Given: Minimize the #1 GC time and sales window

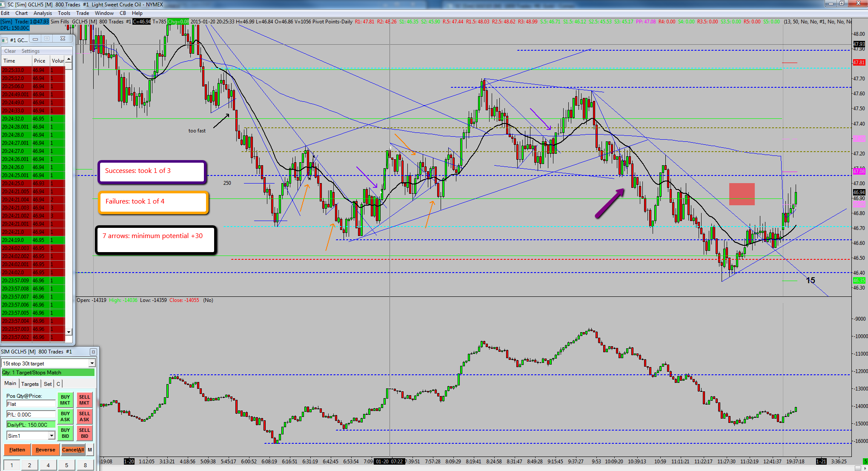Looking at the screenshot, I should tap(35, 39).
